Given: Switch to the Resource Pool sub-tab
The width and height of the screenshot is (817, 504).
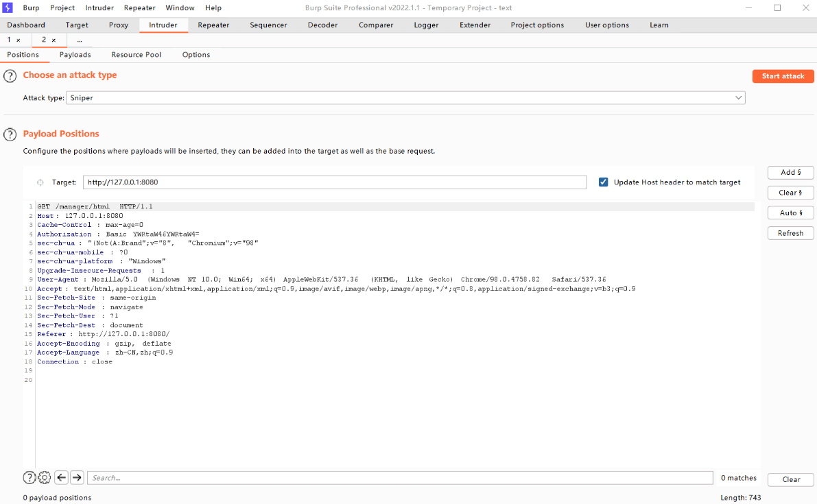Looking at the screenshot, I should pos(136,55).
